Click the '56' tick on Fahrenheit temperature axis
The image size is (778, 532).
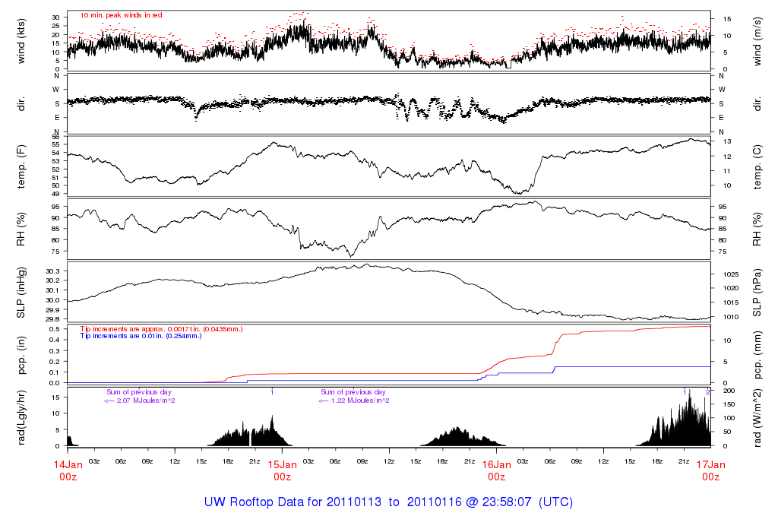tap(55, 137)
